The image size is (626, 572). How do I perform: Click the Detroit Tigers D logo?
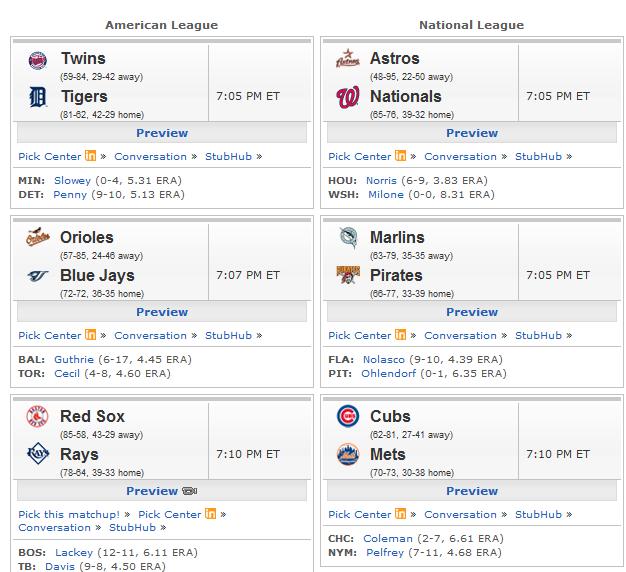pyautogui.click(x=38, y=97)
